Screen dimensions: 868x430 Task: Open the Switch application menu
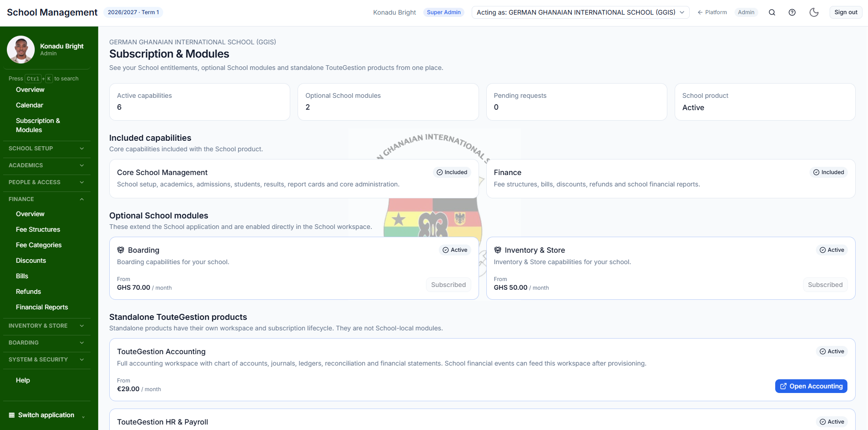[x=47, y=415]
